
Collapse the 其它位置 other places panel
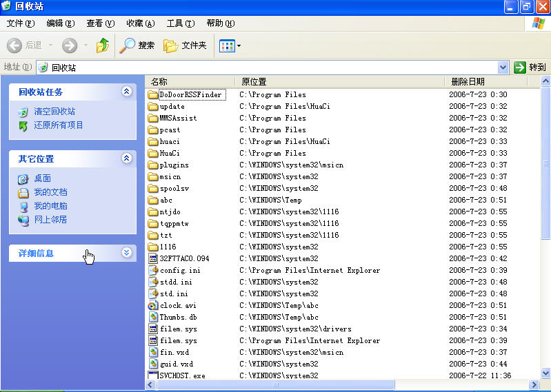point(126,158)
